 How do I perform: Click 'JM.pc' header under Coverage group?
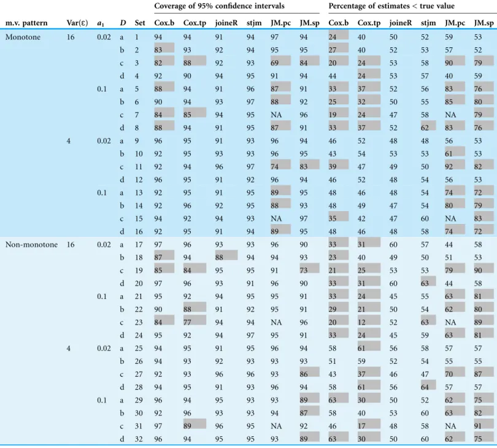click(x=280, y=23)
